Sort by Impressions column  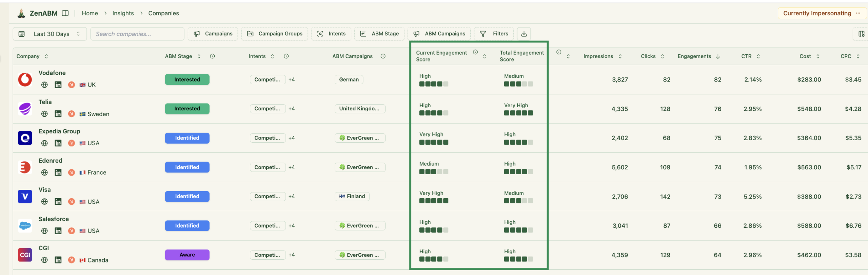(x=620, y=56)
